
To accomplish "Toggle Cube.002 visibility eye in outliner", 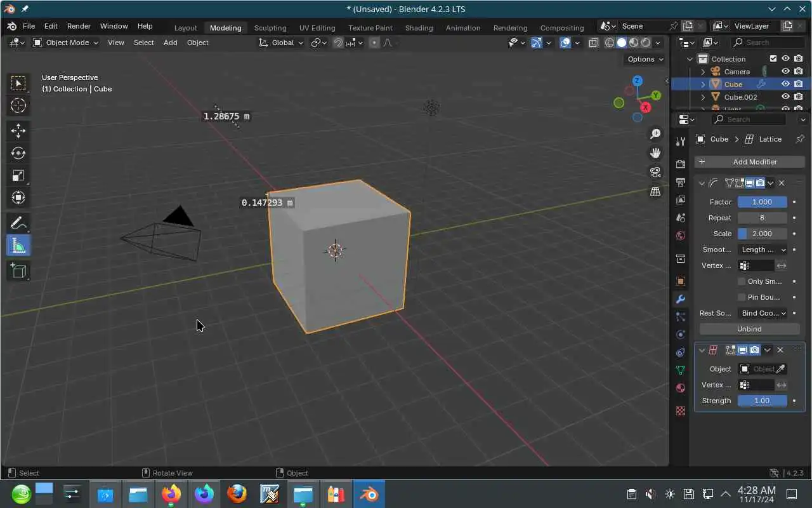I will [x=785, y=97].
